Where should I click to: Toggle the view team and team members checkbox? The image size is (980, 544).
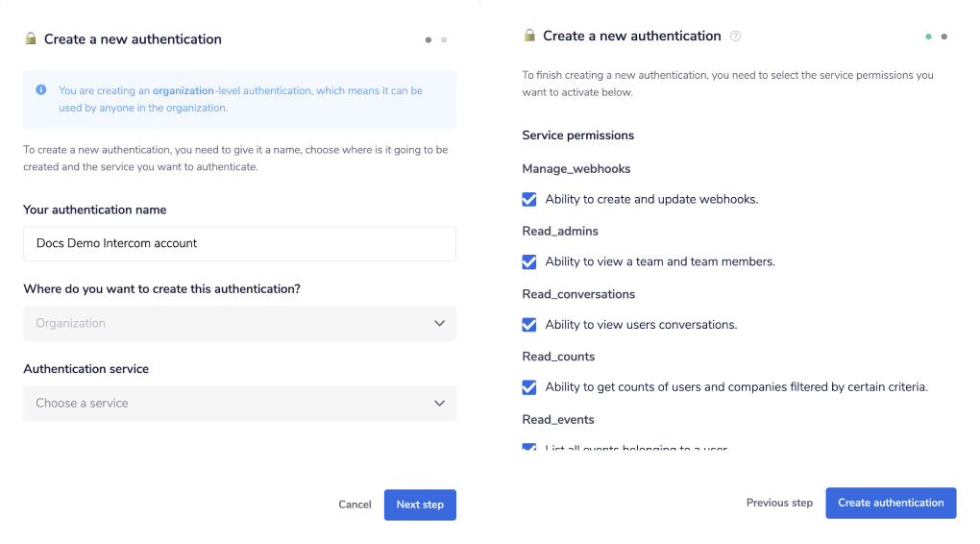click(x=529, y=261)
